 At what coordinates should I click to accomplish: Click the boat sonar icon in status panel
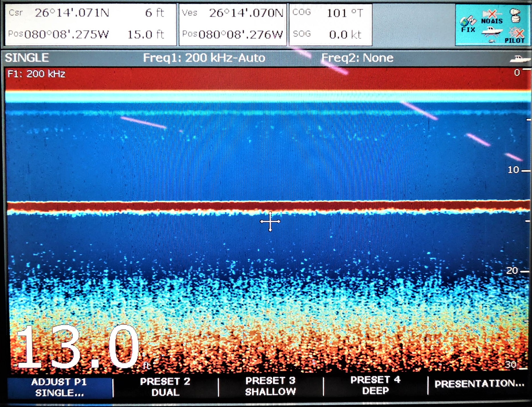click(492, 32)
